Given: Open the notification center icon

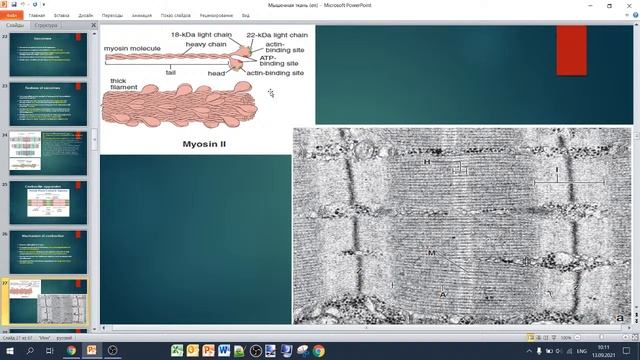Looking at the screenshot, I should [627, 351].
